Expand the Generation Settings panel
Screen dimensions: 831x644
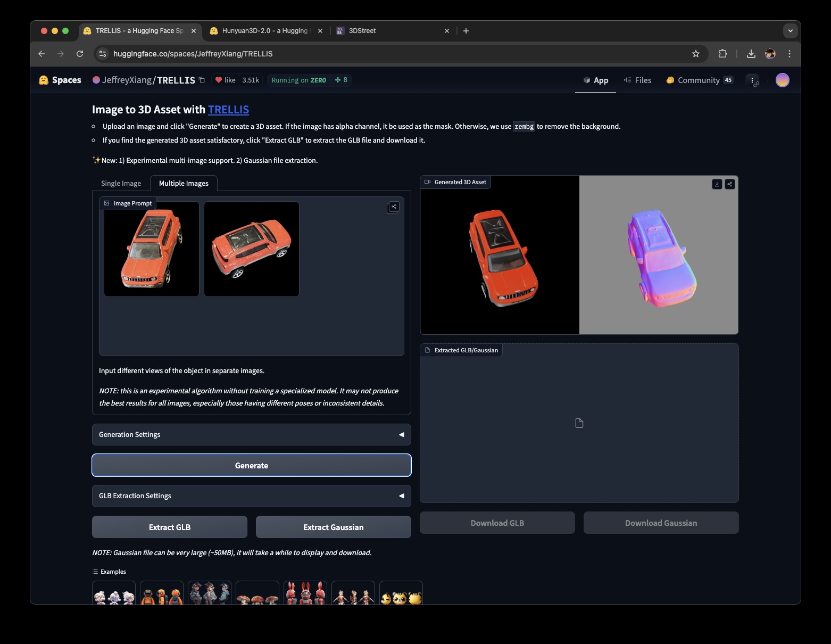(x=251, y=434)
